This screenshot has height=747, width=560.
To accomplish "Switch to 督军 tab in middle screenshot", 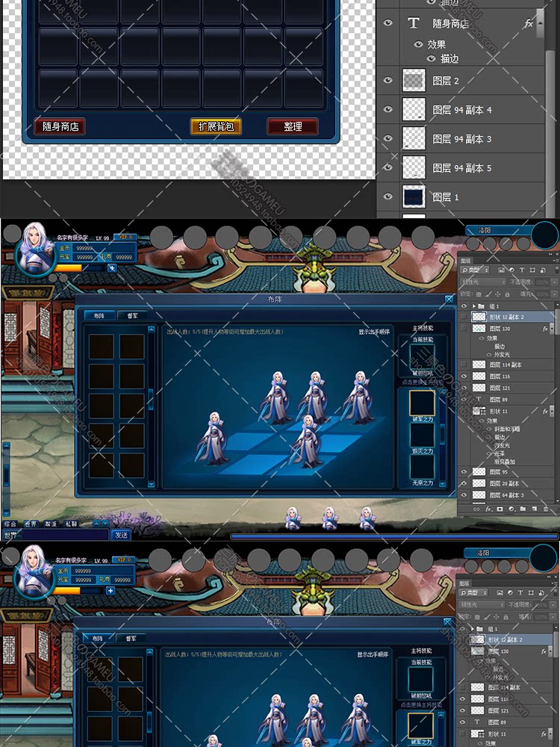I will [x=132, y=315].
